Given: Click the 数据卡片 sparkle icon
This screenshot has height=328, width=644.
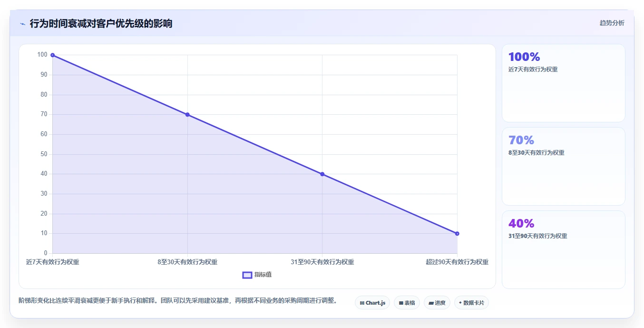Looking at the screenshot, I should (x=460, y=303).
